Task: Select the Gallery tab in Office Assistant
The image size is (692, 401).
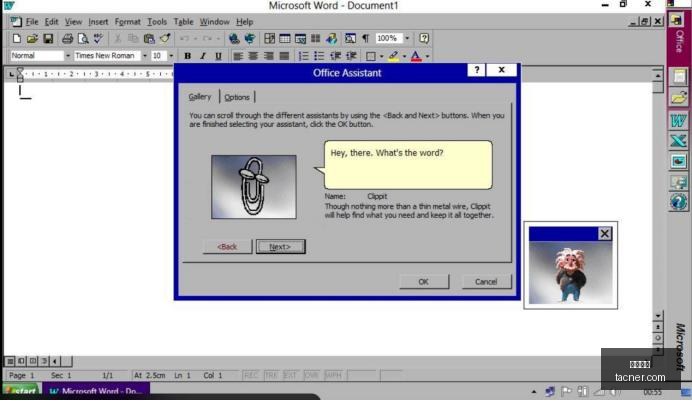Action: pos(200,97)
